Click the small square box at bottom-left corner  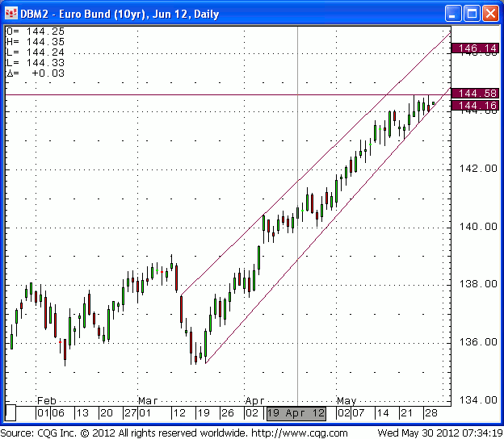tap(10, 413)
